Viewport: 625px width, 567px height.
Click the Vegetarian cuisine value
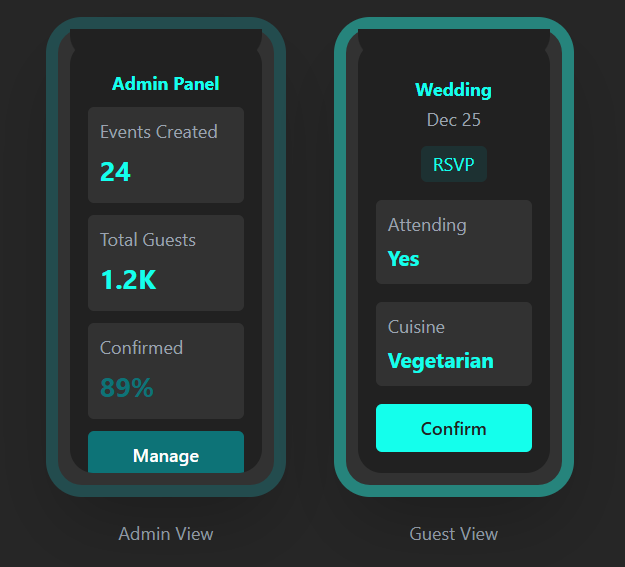441,361
